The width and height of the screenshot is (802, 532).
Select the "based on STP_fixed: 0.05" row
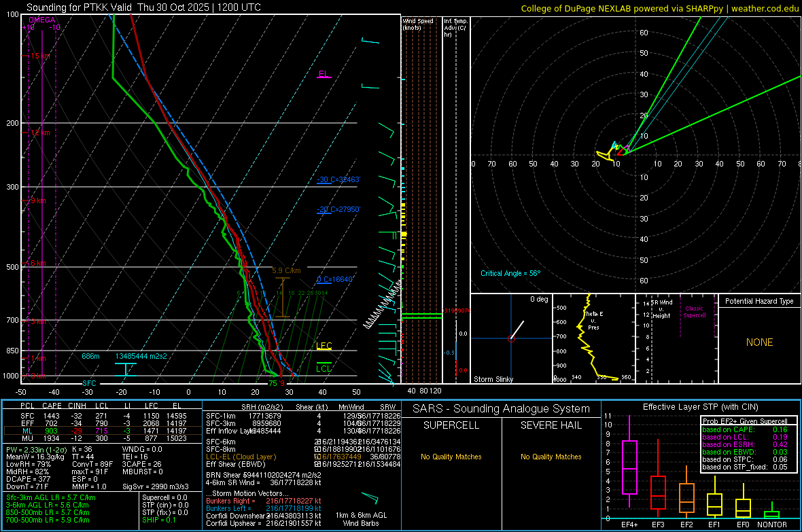[x=745, y=467]
